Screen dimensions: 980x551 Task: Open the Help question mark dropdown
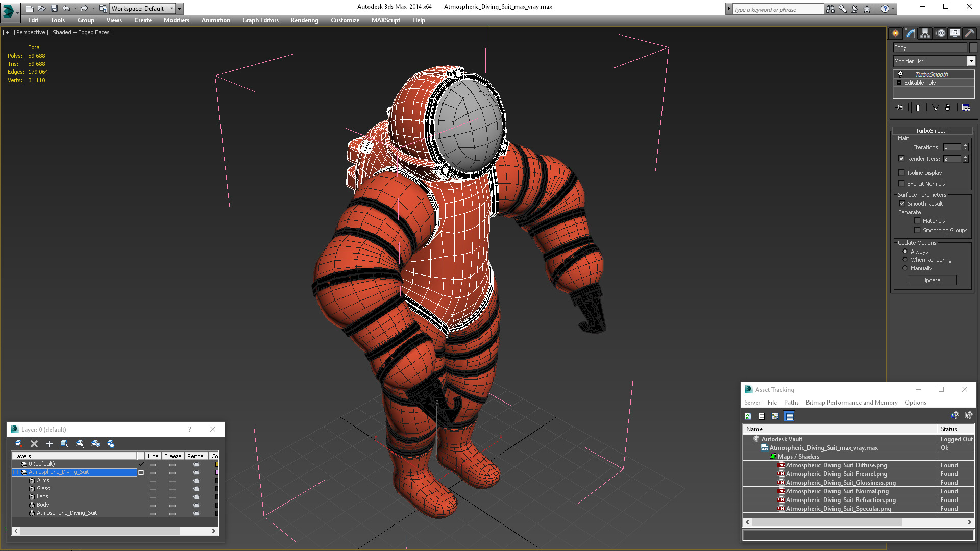893,9
